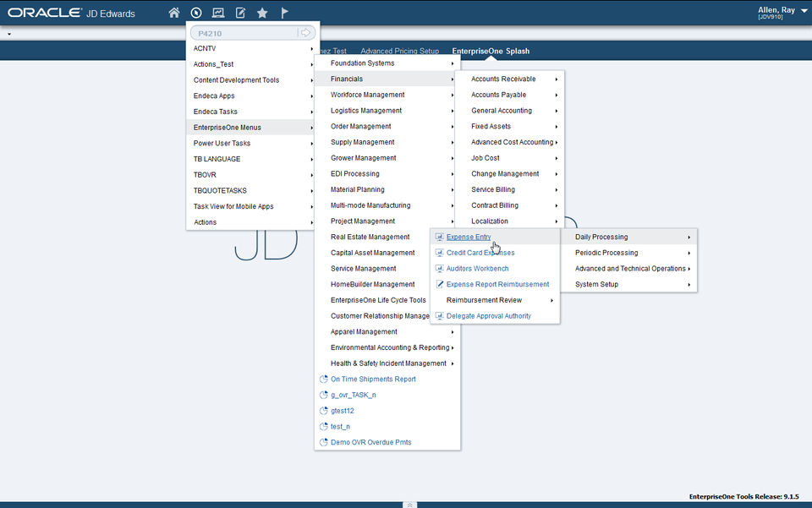This screenshot has height=508, width=812.
Task: Open On Time Shipments Report link
Action: 373,380
